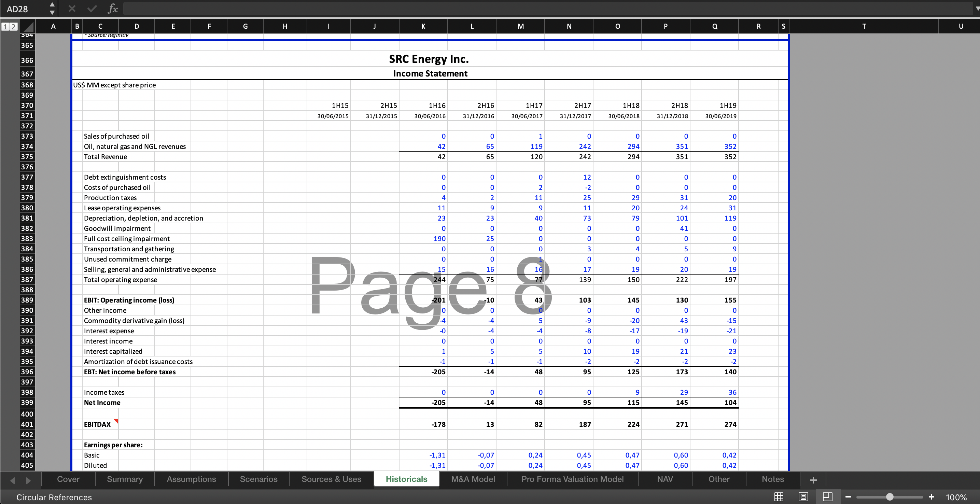Switch to the Cover sheet tab
The image size is (980, 504).
(68, 479)
